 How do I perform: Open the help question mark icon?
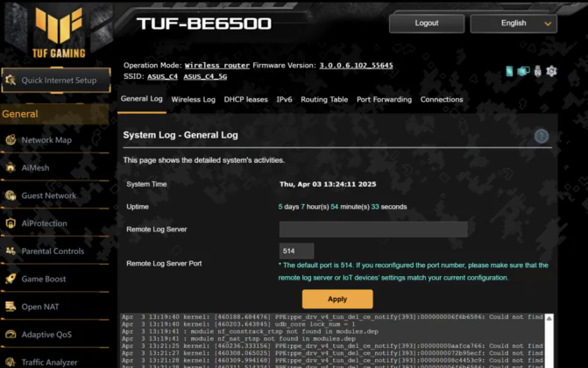tap(542, 136)
